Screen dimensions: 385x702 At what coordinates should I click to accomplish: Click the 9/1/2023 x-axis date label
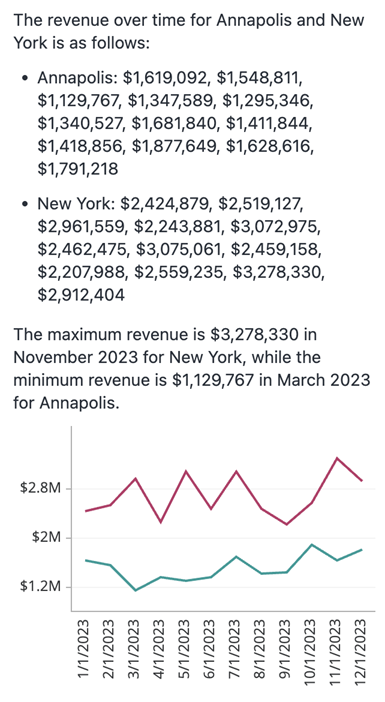click(x=286, y=648)
